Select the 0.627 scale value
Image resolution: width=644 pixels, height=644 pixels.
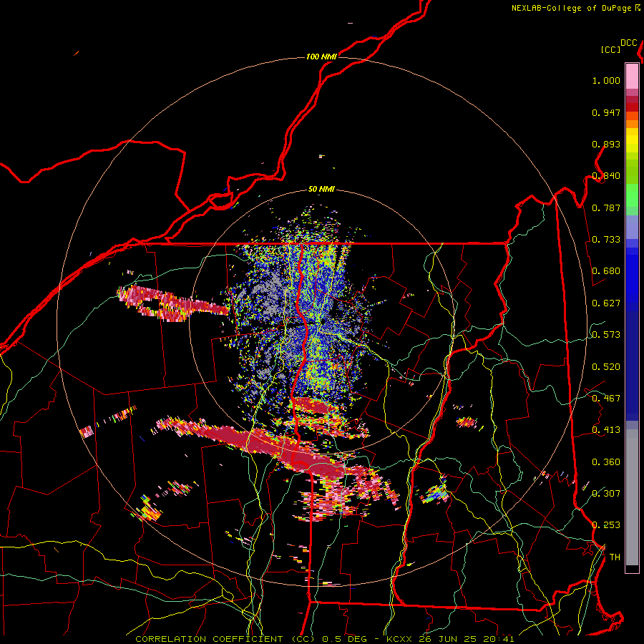tap(606, 303)
